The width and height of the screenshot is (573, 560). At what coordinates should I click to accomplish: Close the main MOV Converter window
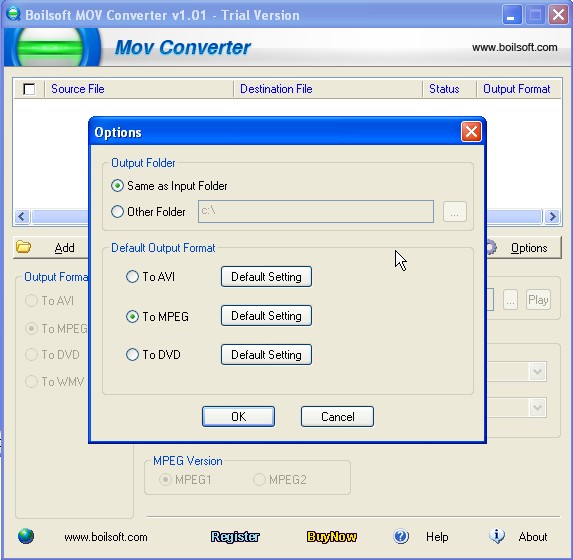coord(558,15)
